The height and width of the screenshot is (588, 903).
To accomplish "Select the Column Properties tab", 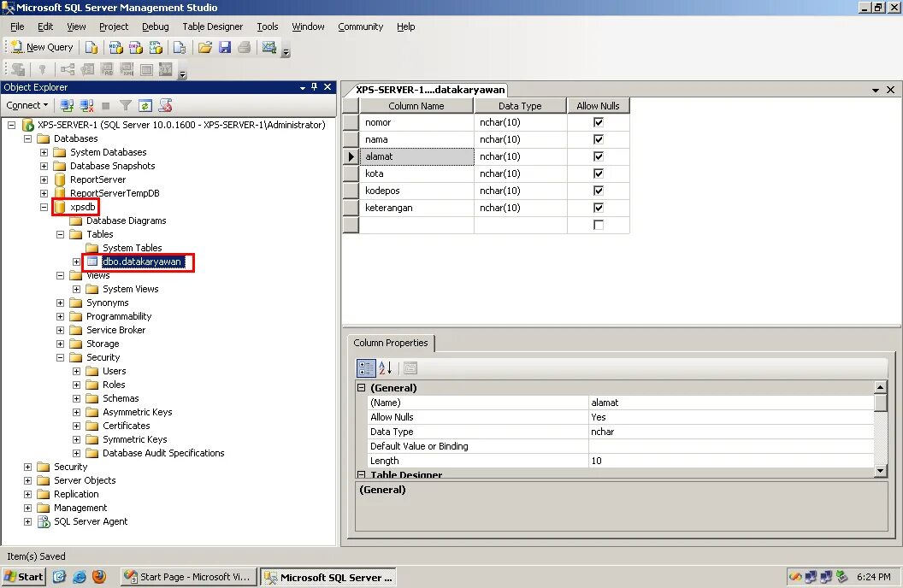I will (391, 343).
